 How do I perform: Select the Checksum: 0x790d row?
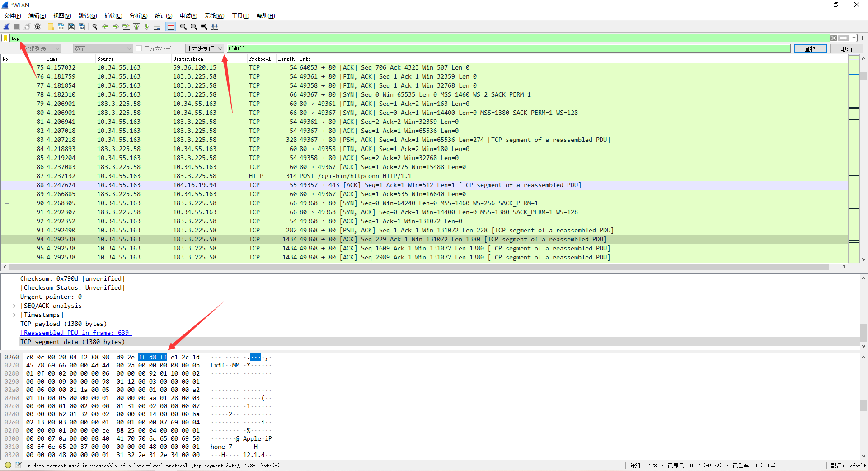pos(72,278)
